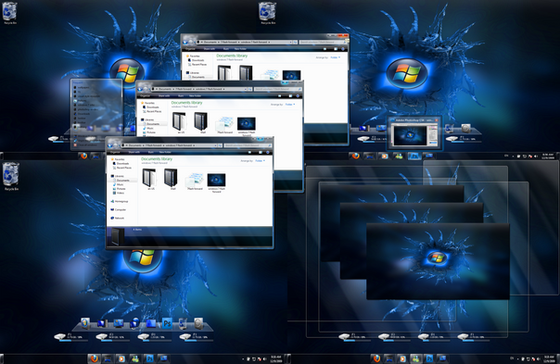Open Arrange by Folder dropdown in middle Explorer

tap(290, 104)
